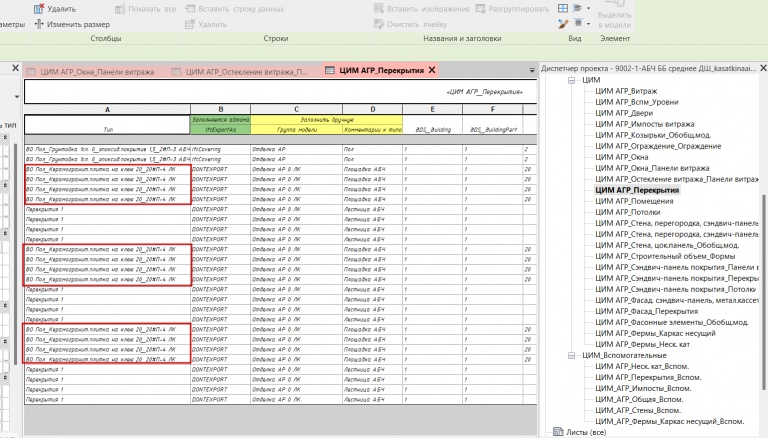This screenshot has height=438, width=768.
Task: Open ЦИМ АГР_Потолки schedule
Action: click(627, 212)
